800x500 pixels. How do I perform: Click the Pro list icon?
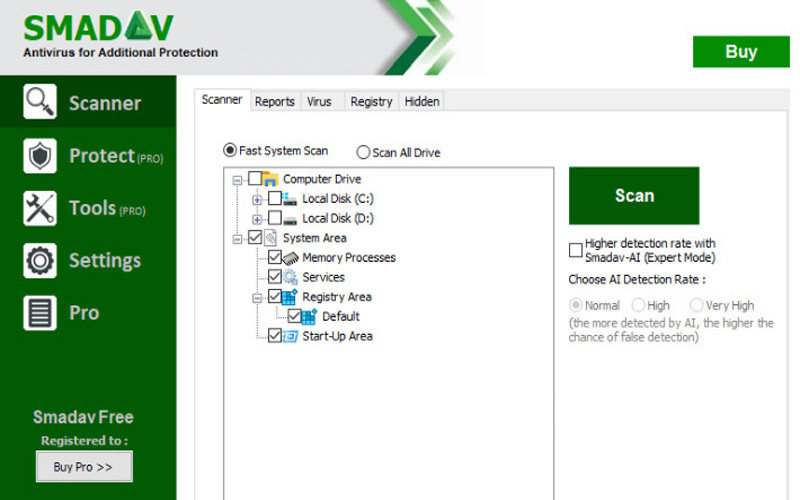coord(40,313)
